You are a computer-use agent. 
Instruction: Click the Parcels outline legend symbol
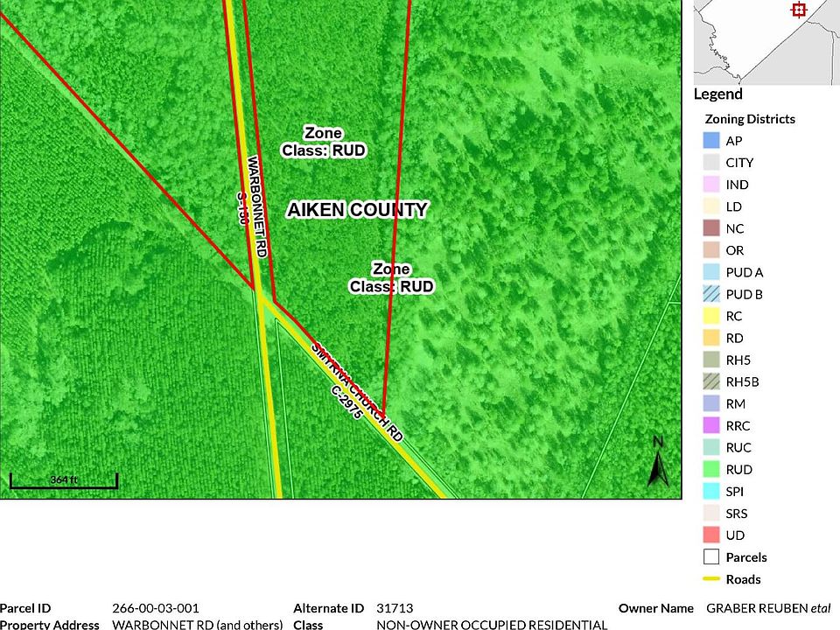[710, 556]
